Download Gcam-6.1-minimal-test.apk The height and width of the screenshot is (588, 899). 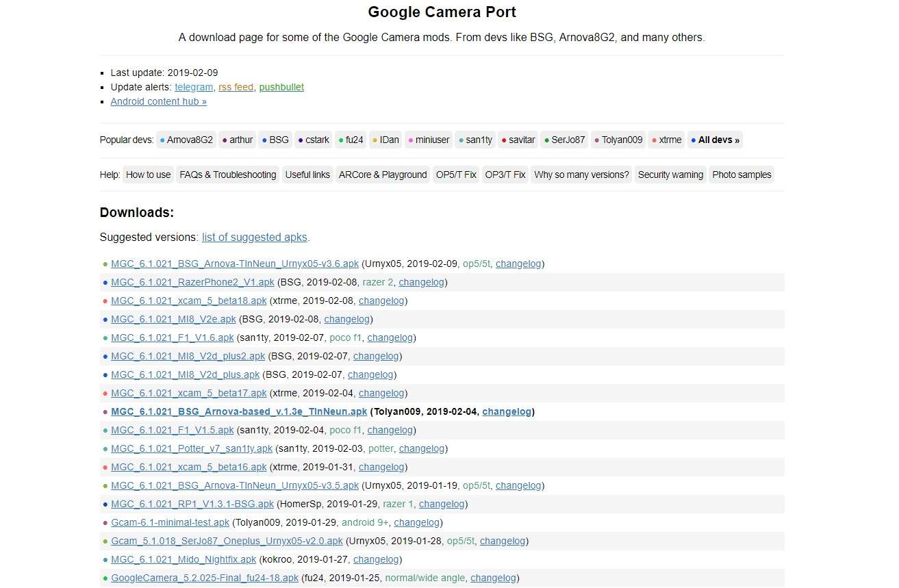click(x=170, y=522)
